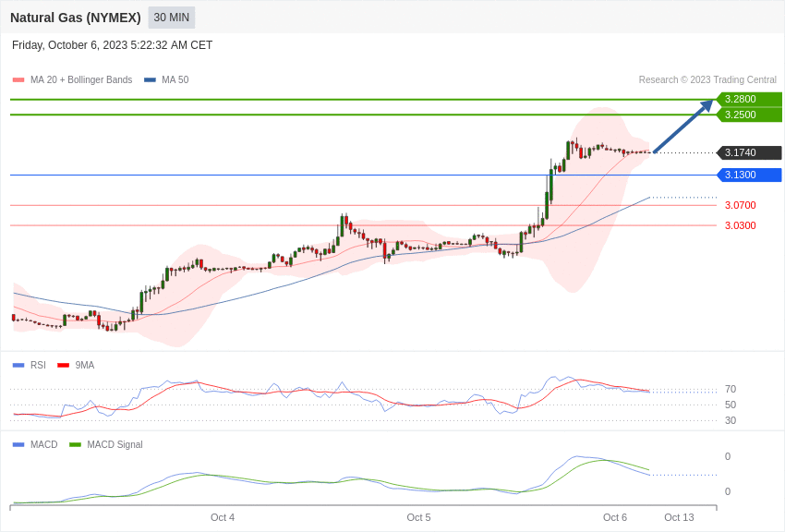This screenshot has height=532, width=785.
Task: Click the Oct 4 date axis label
Action: tap(223, 517)
